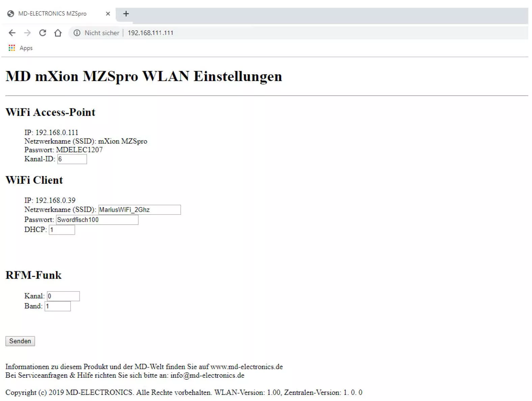Click the www.md-electronics.de website text
This screenshot has width=532, height=401.
coord(246,367)
